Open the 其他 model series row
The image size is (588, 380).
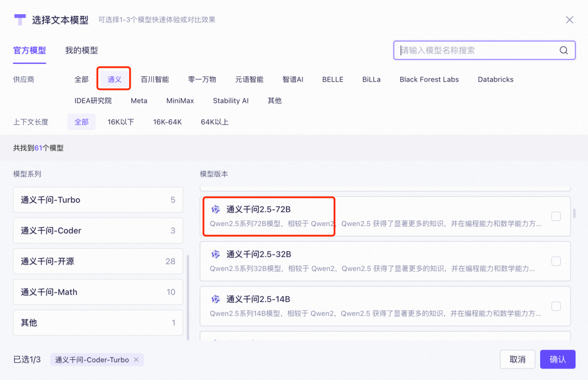click(98, 323)
